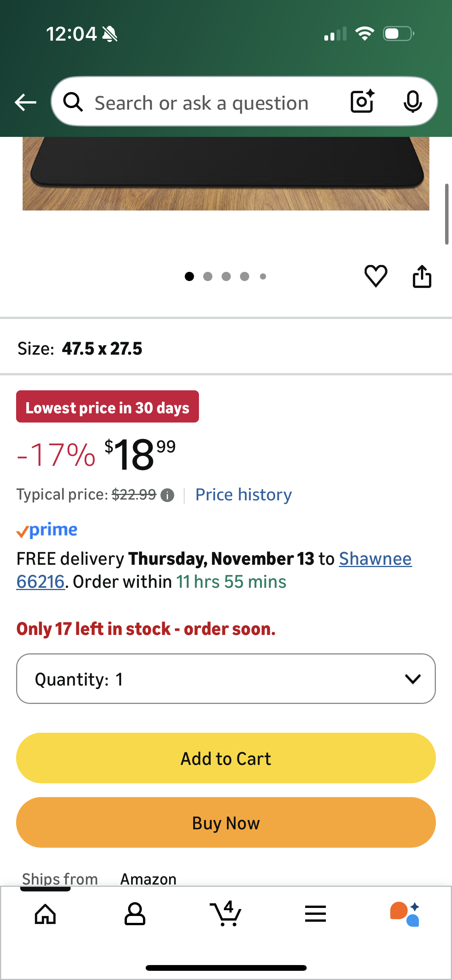Screen dimensions: 452x980
Task: Start a voice search with the microphone
Action: click(x=413, y=102)
